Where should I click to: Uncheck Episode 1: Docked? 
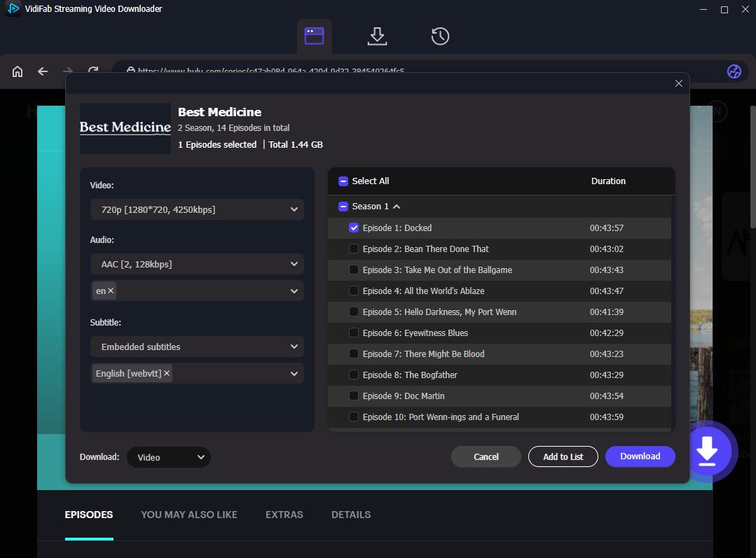353,228
